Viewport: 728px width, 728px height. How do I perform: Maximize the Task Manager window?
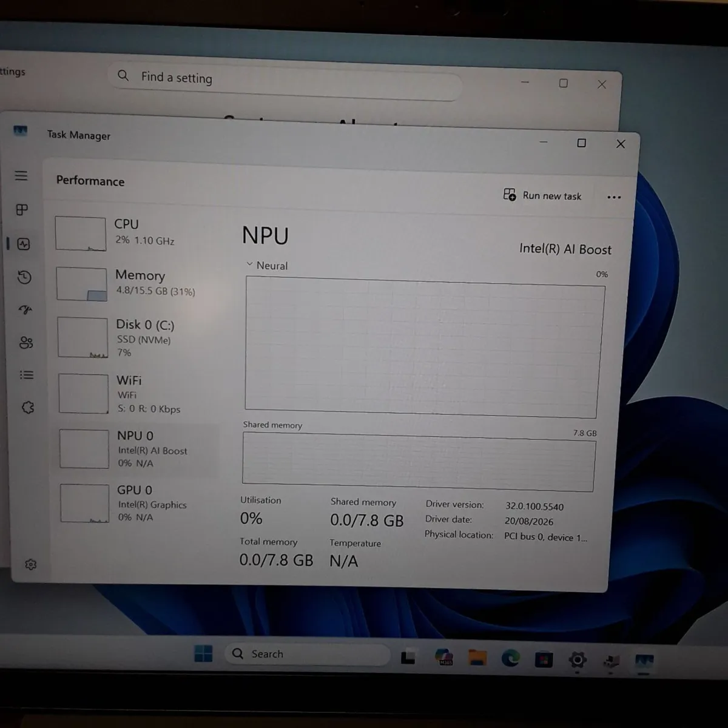click(581, 143)
